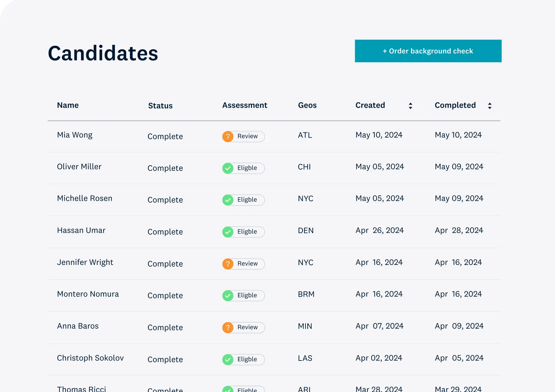Open candidate Oliver Miller
Screen dimensions: 555x392
pos(79,167)
